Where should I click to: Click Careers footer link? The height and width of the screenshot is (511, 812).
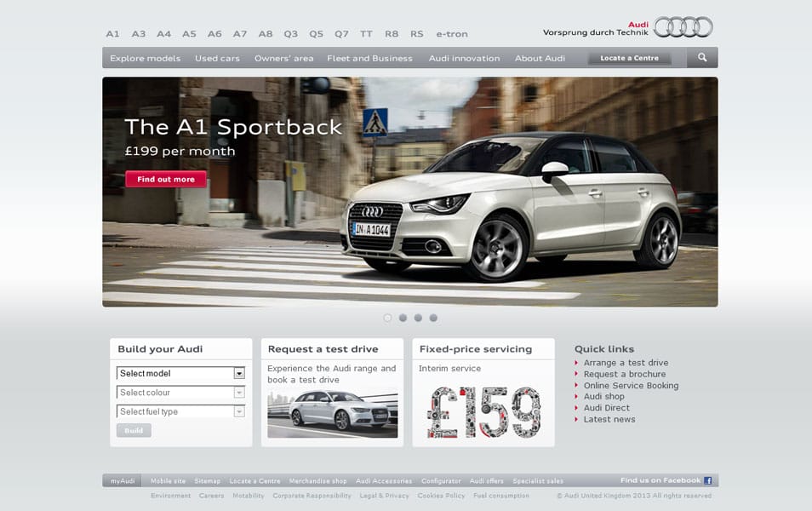pos(211,496)
